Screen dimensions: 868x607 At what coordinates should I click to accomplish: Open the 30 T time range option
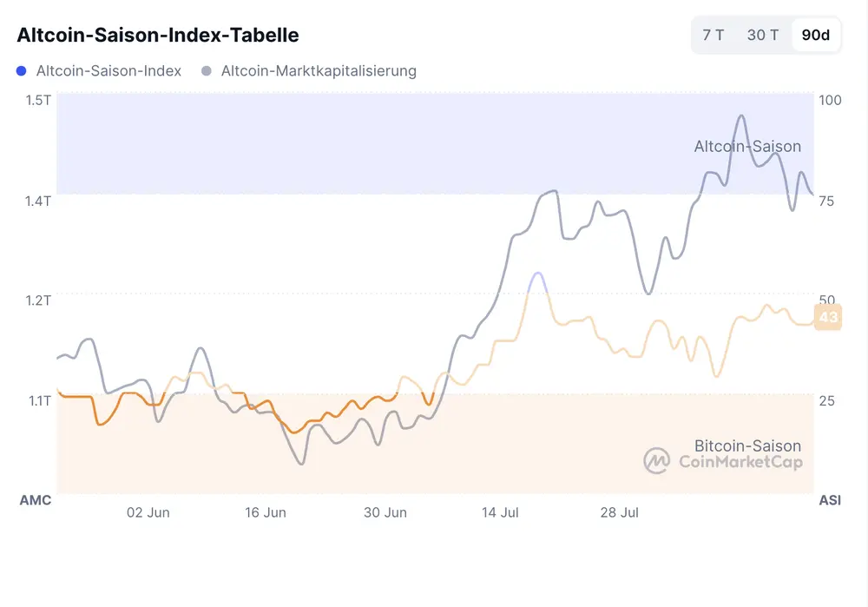762,35
